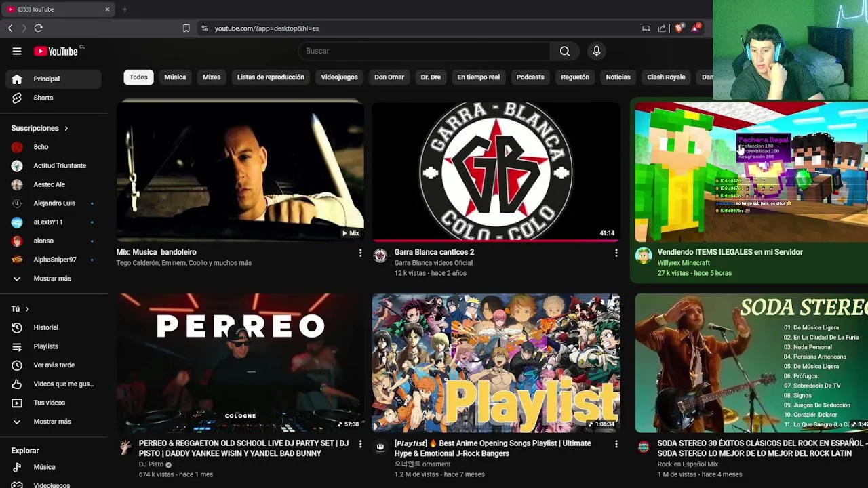Open options for Mix: Musica bandoleiro
The width and height of the screenshot is (868, 488).
(x=360, y=253)
